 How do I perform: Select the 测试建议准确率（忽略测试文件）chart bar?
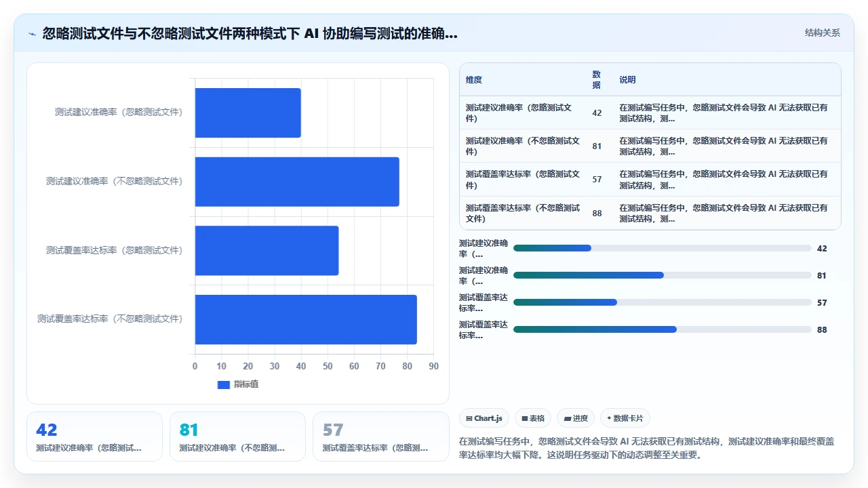tap(248, 113)
